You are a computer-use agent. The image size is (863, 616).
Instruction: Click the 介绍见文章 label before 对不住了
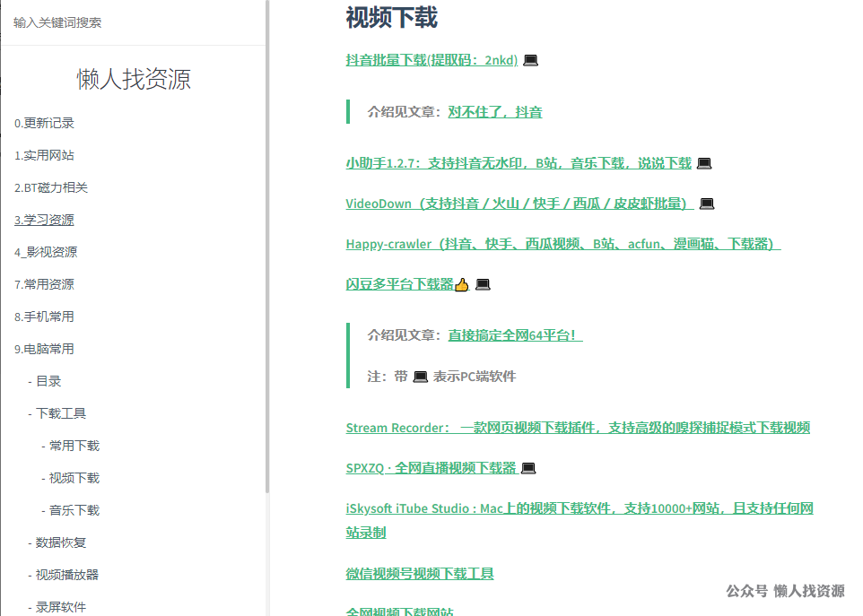404,112
